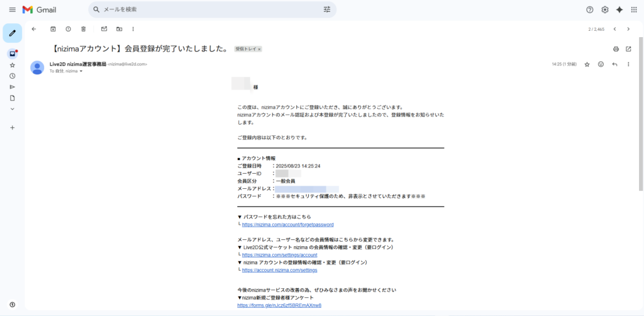Click the vertical scrollbar of the email
The image size is (644, 316).
(641, 114)
